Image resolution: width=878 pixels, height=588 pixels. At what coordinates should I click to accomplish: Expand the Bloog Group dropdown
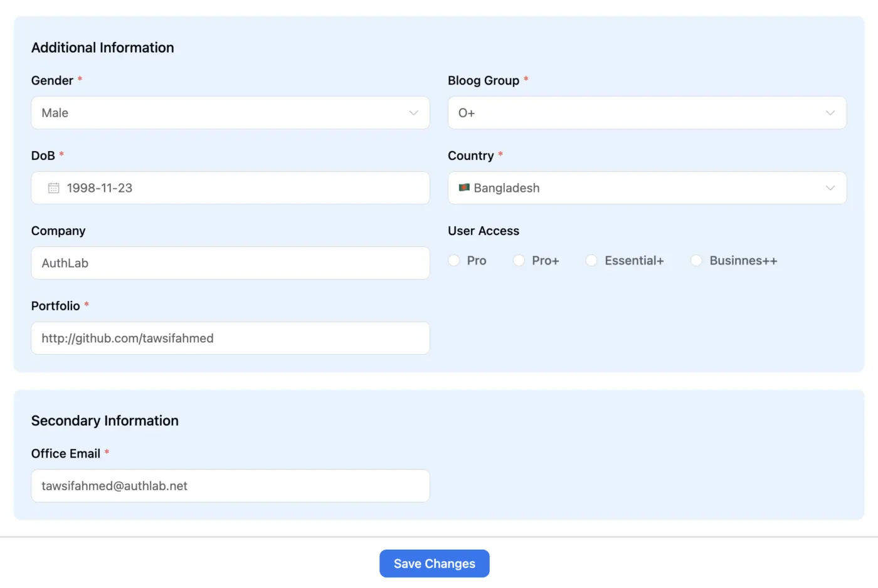coord(647,113)
